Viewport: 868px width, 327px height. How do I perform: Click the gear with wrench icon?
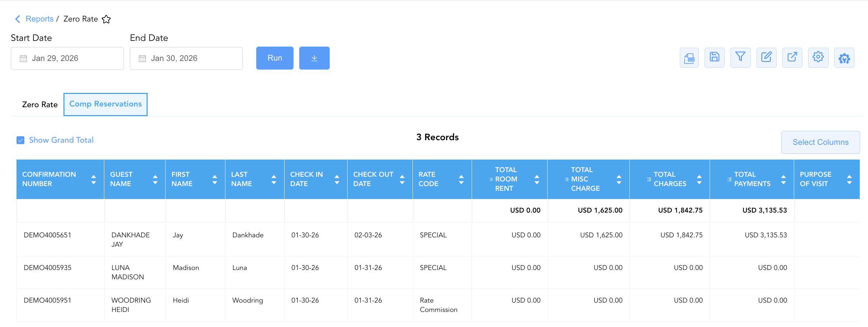click(844, 58)
